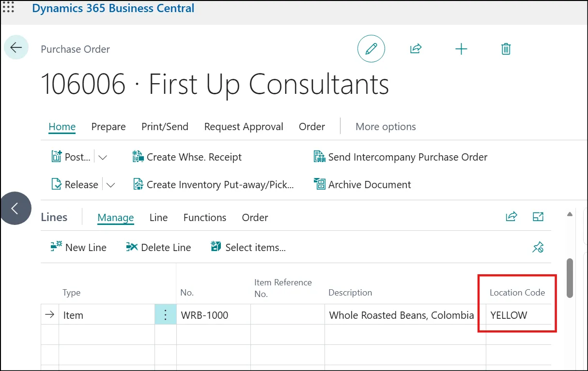Click the Description column header
The image size is (588, 371).
(x=350, y=293)
